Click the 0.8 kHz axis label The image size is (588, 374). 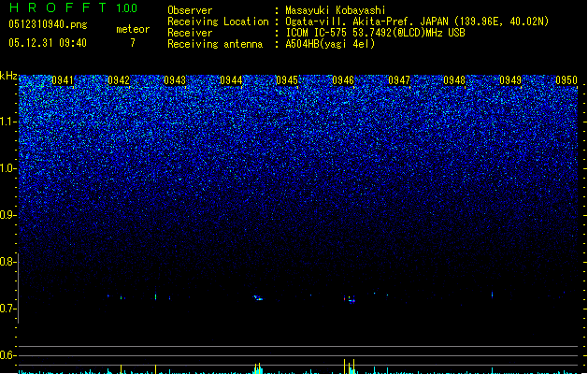8,262
